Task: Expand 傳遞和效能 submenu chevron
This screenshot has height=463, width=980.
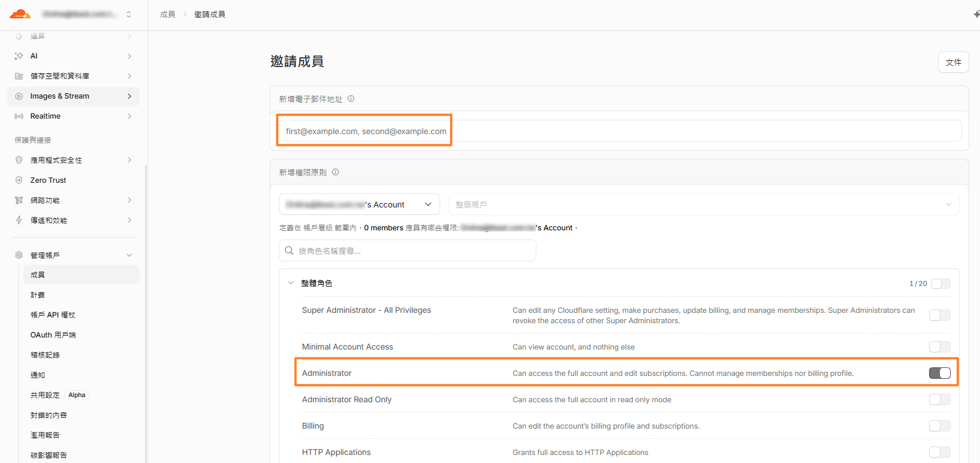Action: point(129,221)
